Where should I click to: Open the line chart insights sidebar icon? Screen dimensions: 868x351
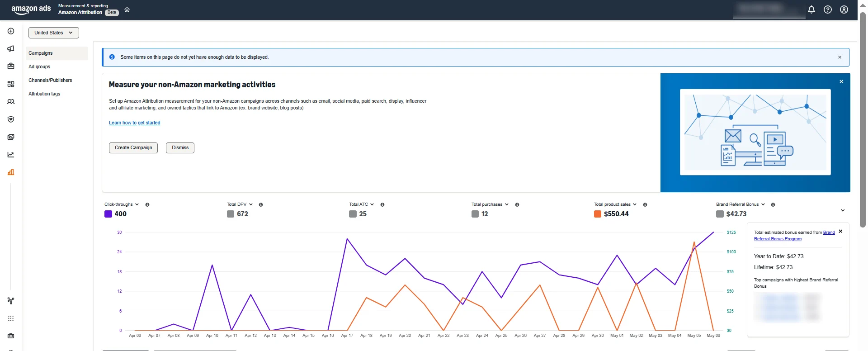click(x=11, y=155)
